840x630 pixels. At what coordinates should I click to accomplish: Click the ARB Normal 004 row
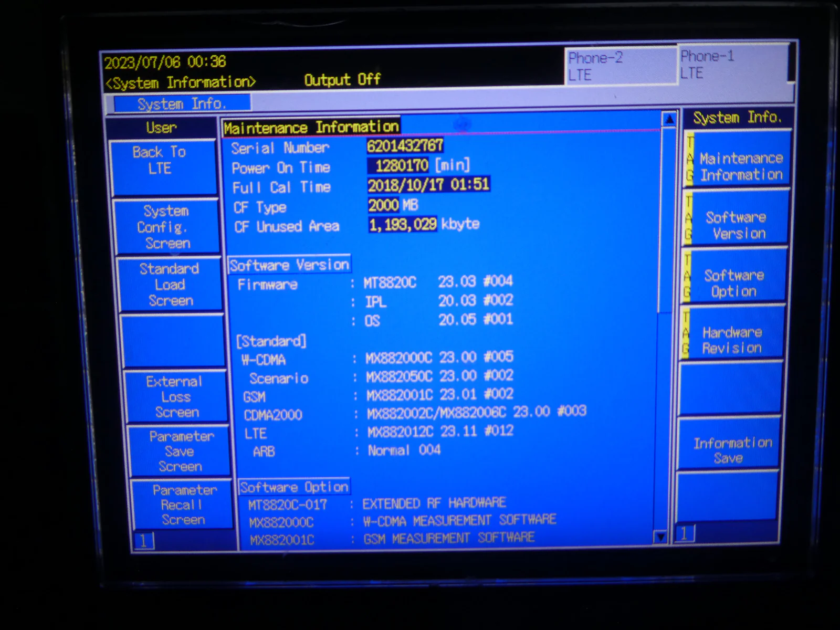346,451
